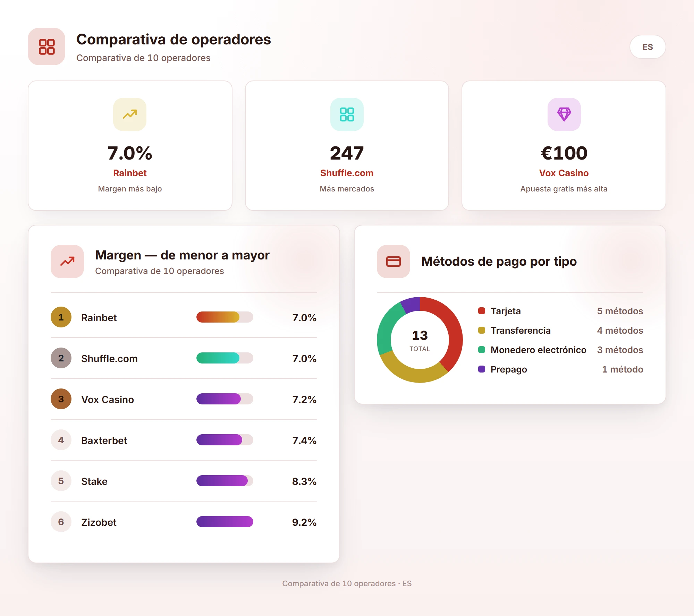Click the 7.2% value for Vox Casino

coord(304,400)
